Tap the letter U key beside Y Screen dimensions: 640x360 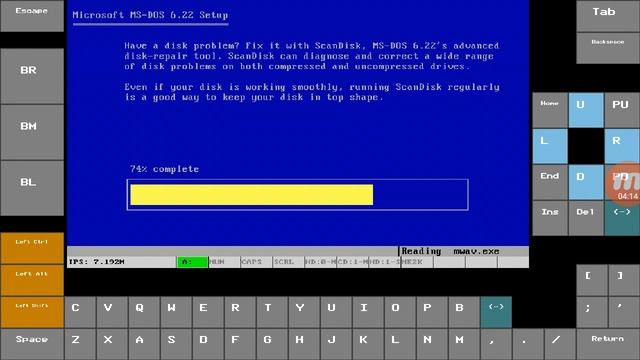[x=336, y=312]
